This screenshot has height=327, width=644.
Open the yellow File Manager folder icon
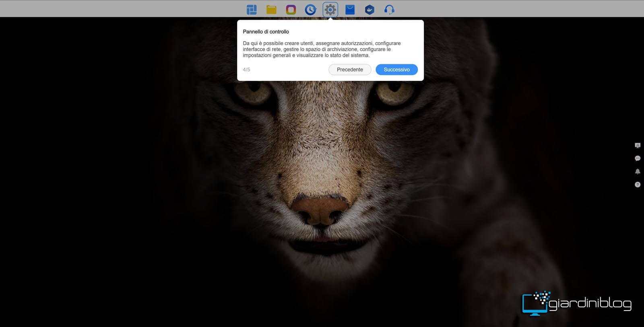click(271, 9)
